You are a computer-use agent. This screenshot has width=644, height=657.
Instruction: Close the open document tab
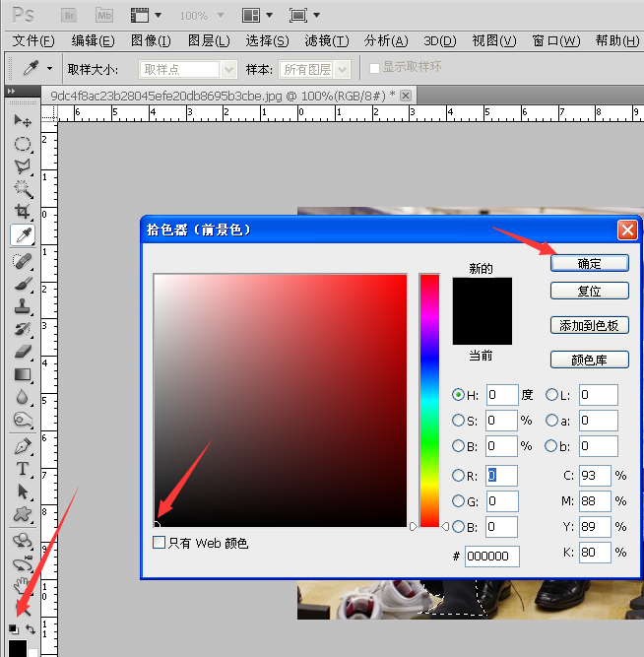[x=405, y=96]
